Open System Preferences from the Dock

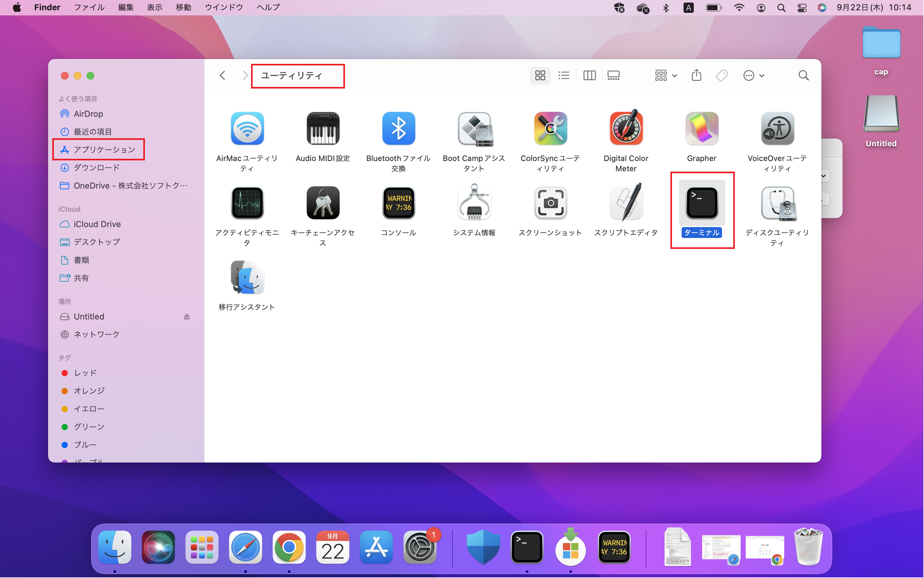(x=420, y=548)
